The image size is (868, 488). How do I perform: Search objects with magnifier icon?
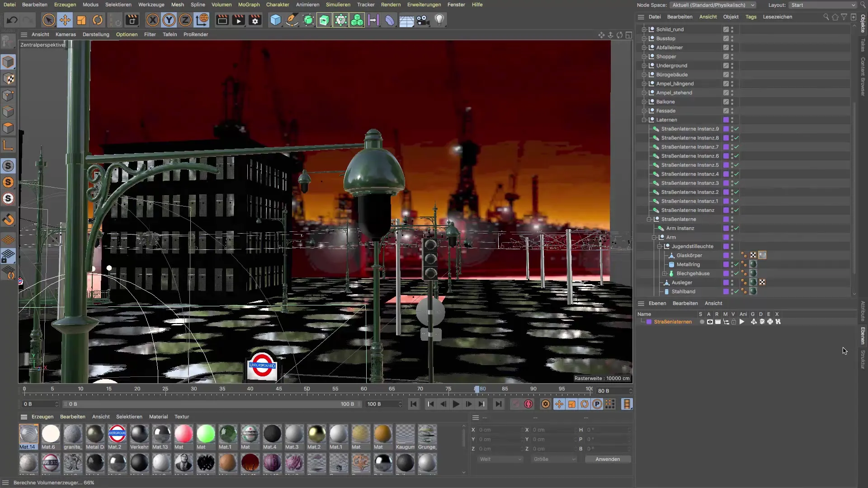click(x=826, y=17)
